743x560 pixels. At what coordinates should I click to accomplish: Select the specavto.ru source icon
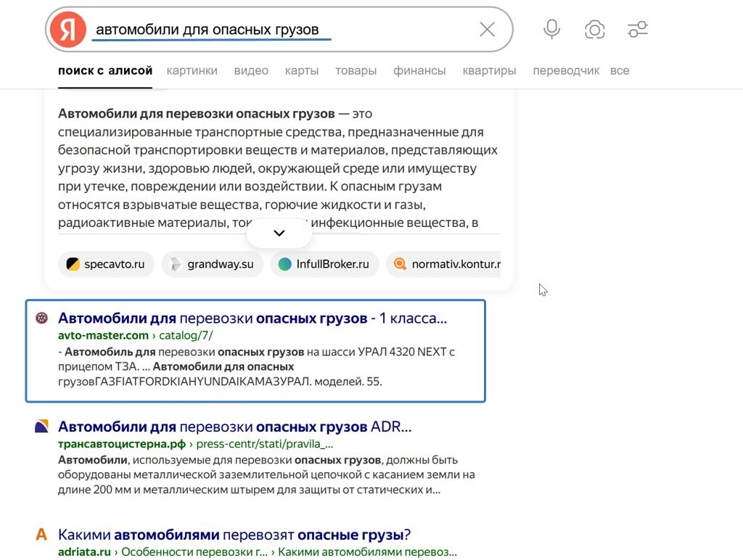tap(73, 264)
